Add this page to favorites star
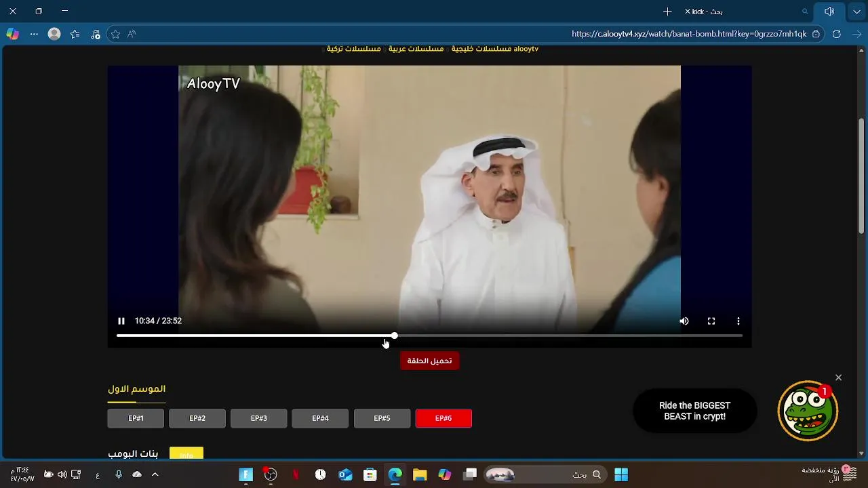 (x=115, y=34)
